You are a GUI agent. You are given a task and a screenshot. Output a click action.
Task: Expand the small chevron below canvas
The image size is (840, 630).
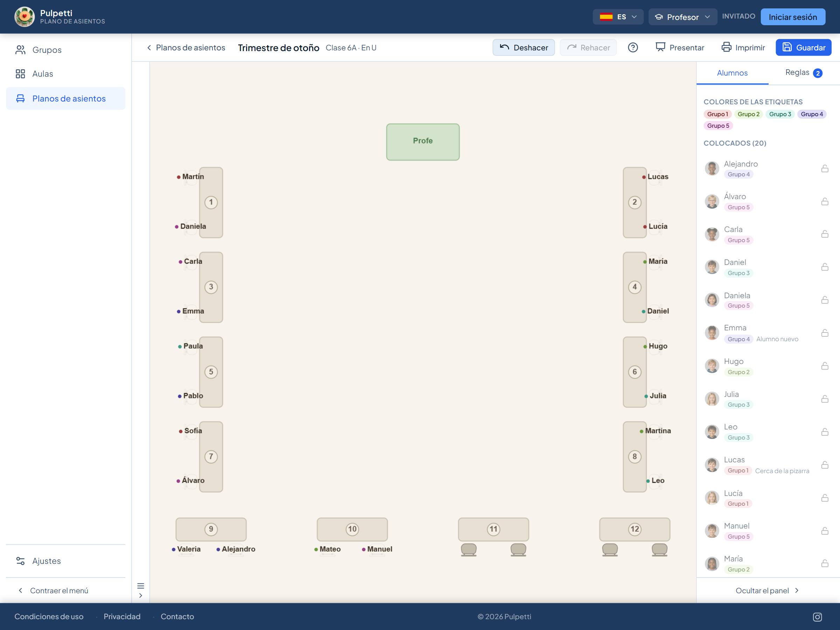(x=140, y=595)
